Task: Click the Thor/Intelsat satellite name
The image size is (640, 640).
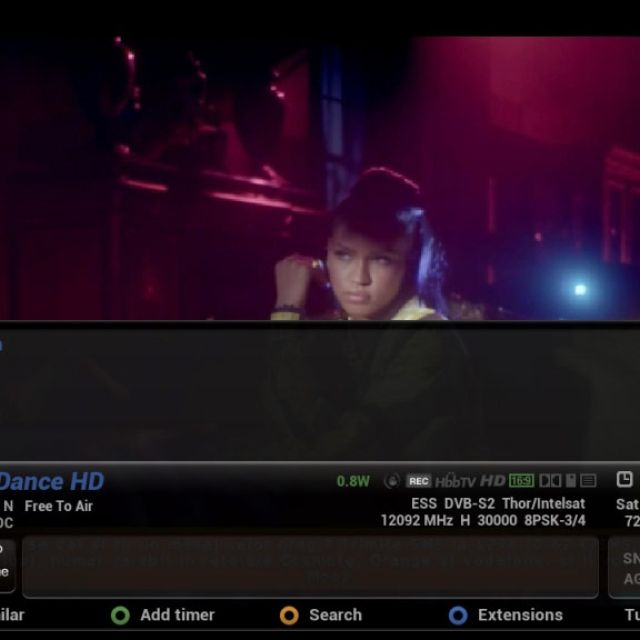Action: tap(544, 504)
